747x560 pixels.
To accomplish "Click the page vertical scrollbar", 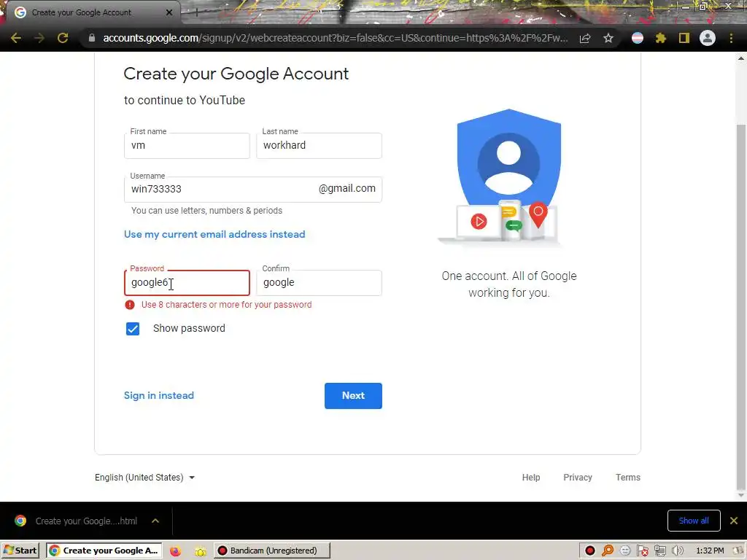I will click(741, 307).
